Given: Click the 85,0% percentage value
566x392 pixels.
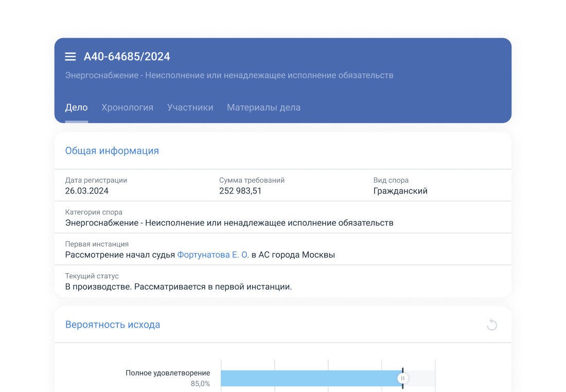Looking at the screenshot, I should pos(200,384).
